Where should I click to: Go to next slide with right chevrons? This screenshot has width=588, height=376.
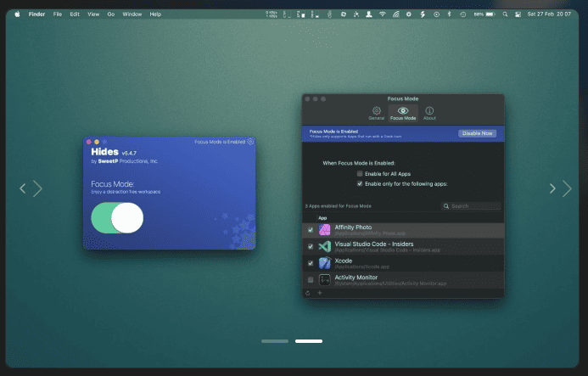click(560, 188)
